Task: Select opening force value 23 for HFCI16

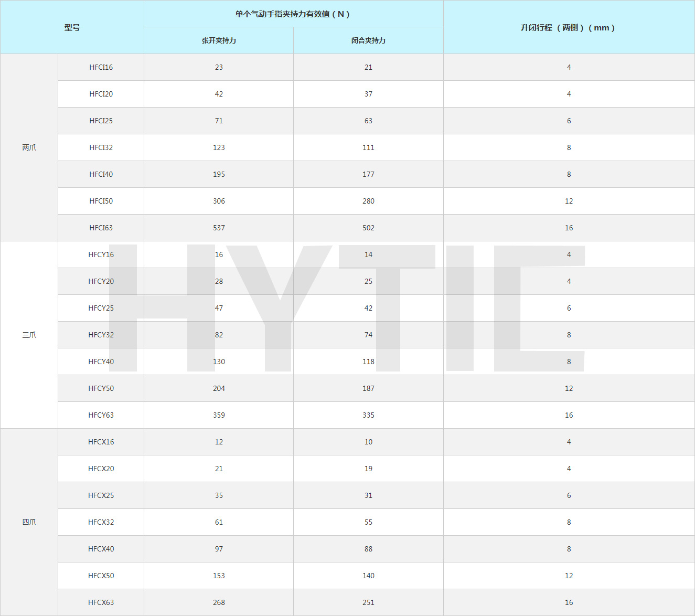Action: point(219,67)
